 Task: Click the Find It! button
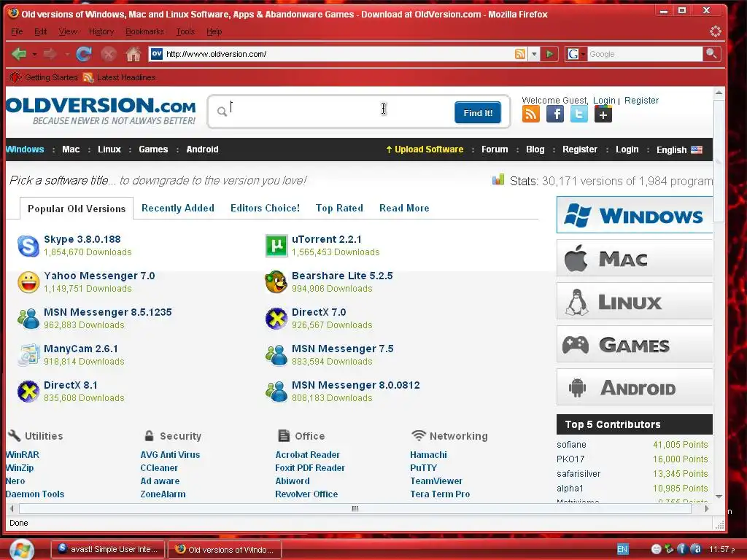pos(477,112)
